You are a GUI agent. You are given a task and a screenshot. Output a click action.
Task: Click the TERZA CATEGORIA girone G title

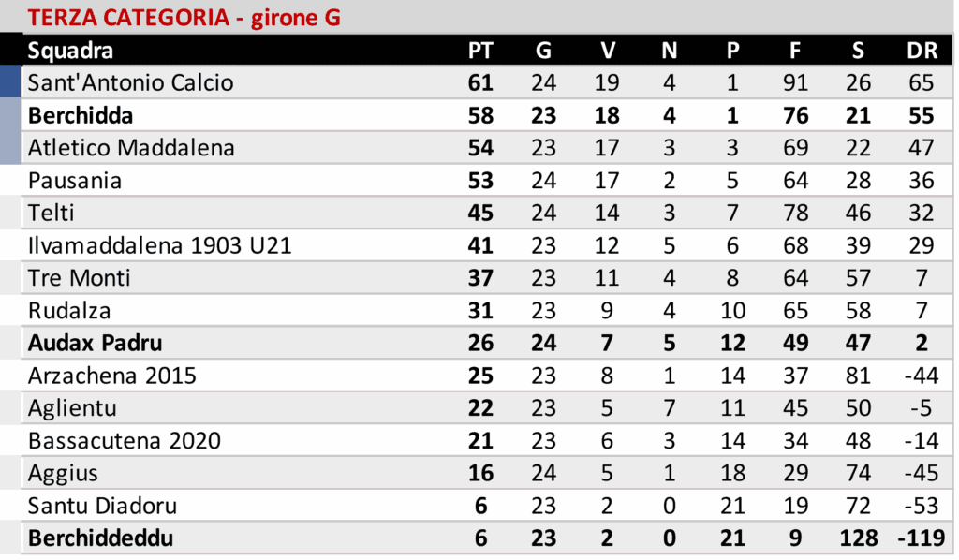(x=184, y=18)
